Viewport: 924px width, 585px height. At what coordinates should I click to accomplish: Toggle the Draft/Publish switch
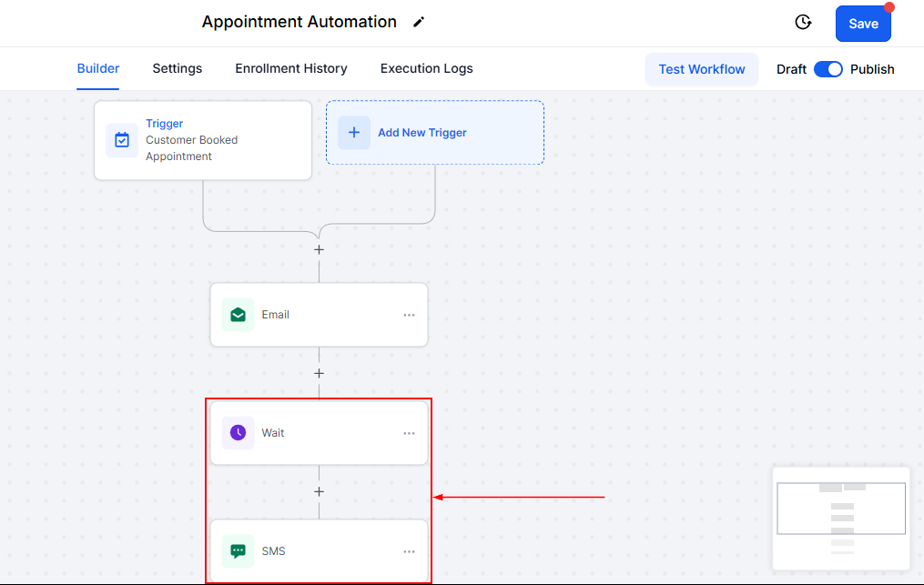point(828,69)
